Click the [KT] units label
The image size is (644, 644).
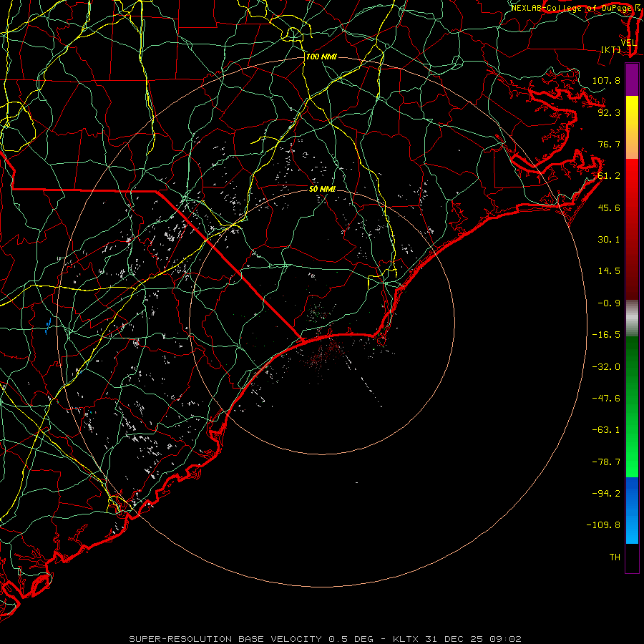(x=611, y=49)
